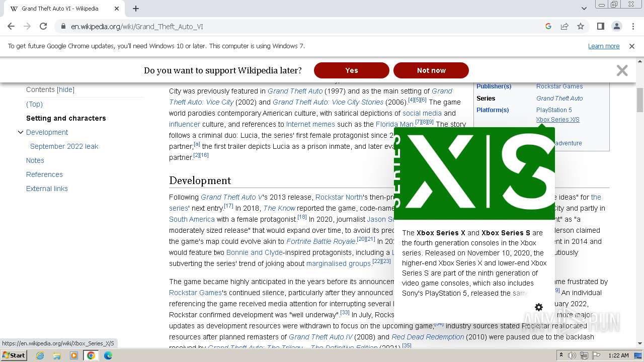Choose Not now on the donation prompt
This screenshot has width=644, height=362.
coord(431,70)
